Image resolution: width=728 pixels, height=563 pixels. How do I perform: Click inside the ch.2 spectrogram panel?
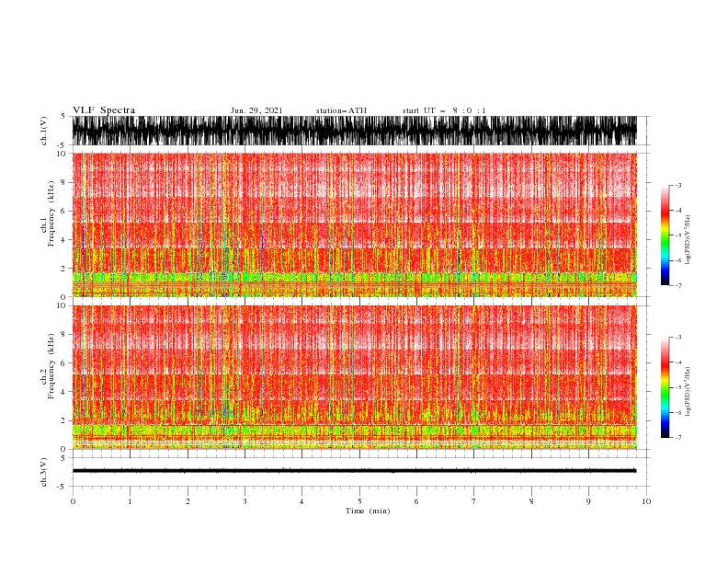click(x=354, y=377)
